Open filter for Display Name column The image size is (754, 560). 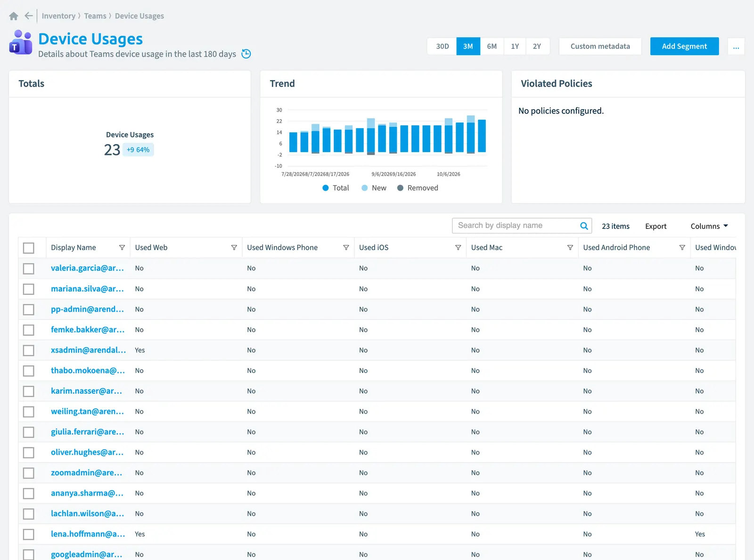[122, 248]
